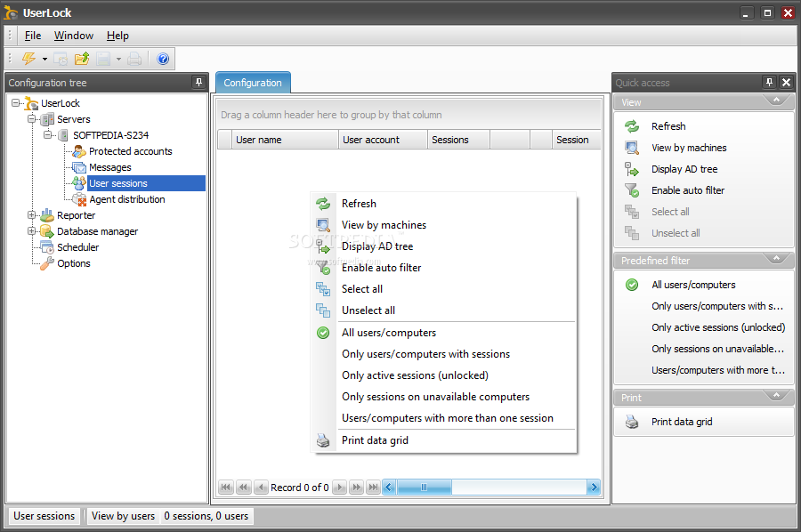
Task: Select Protected accounts in the tree
Action: click(130, 151)
